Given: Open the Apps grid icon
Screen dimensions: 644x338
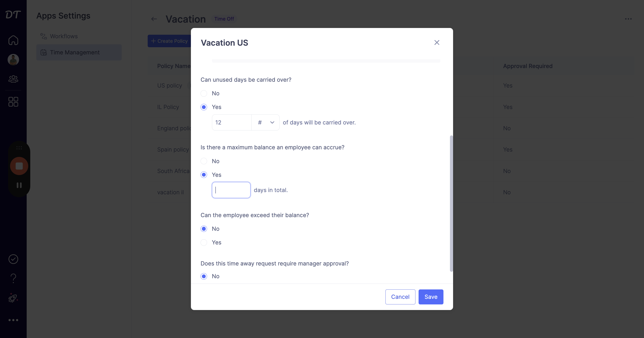Looking at the screenshot, I should (13, 102).
